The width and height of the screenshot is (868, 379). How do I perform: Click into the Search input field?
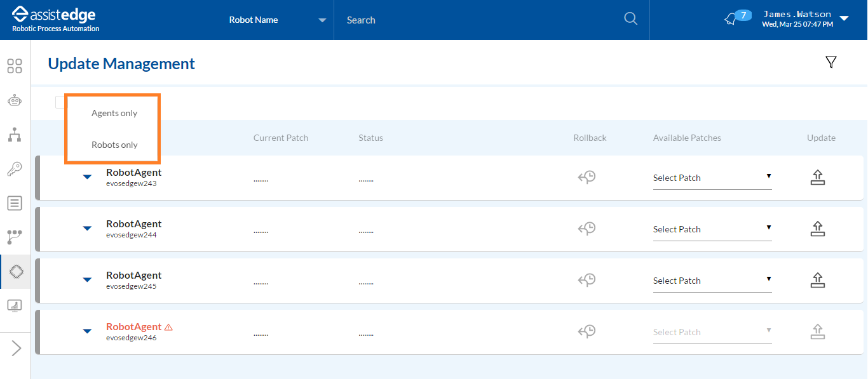pyautogui.click(x=477, y=20)
